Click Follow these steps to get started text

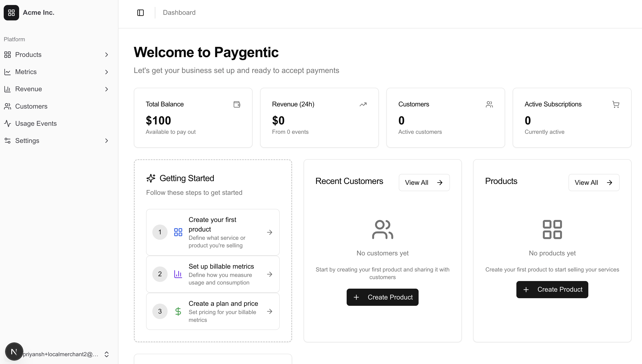click(x=194, y=192)
